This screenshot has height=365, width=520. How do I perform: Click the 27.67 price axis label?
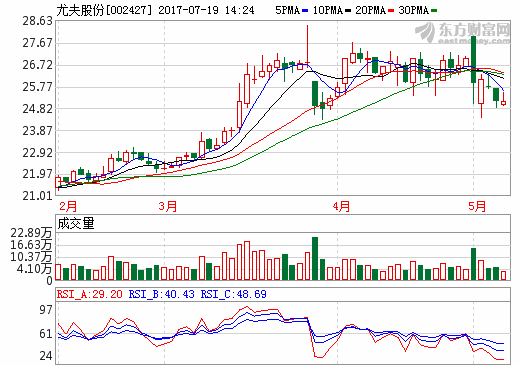pos(38,43)
